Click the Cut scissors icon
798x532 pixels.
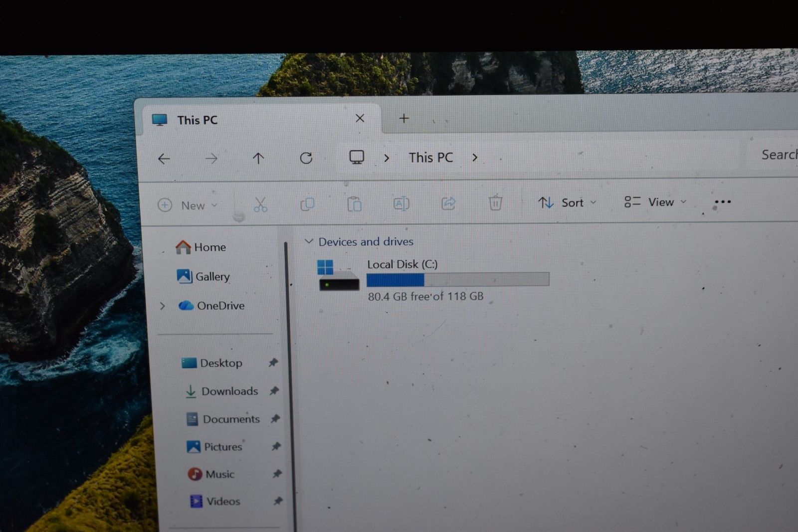(260, 204)
